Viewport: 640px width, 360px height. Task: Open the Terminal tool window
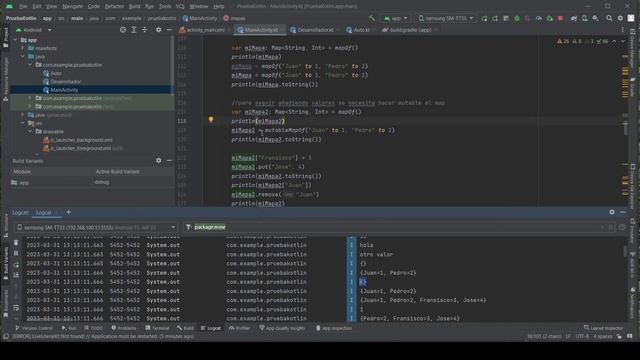(157, 328)
